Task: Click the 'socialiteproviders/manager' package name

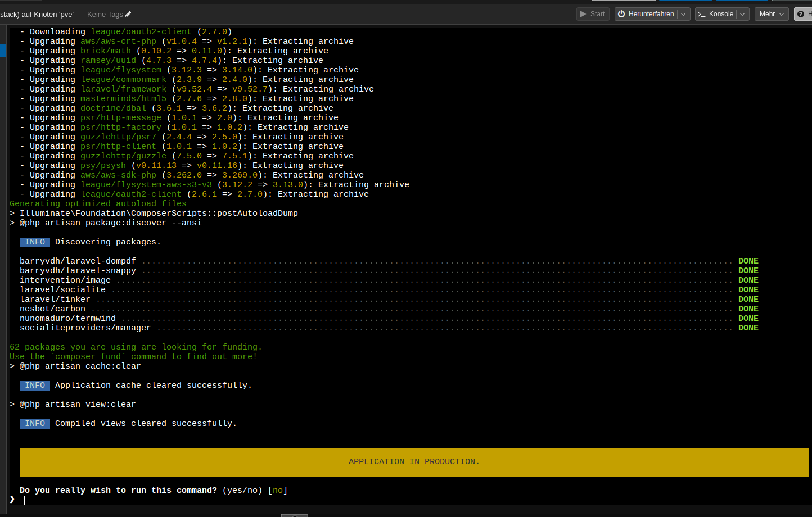Action: tap(85, 328)
